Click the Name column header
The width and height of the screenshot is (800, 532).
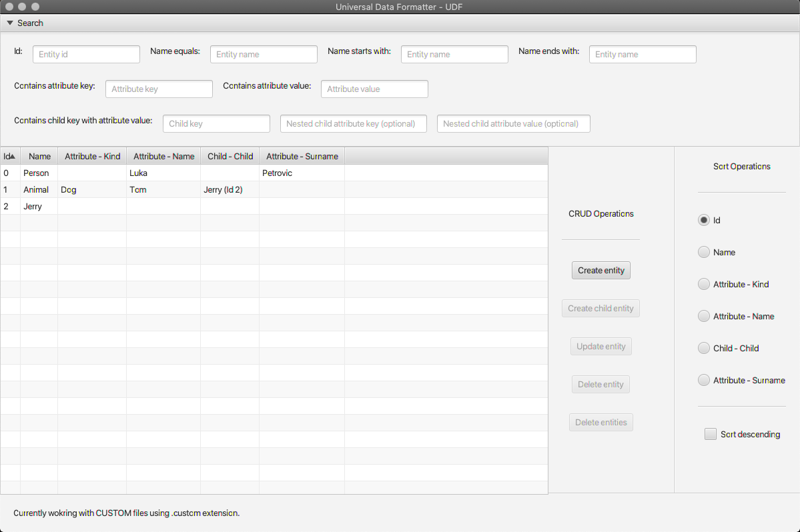[39, 157]
